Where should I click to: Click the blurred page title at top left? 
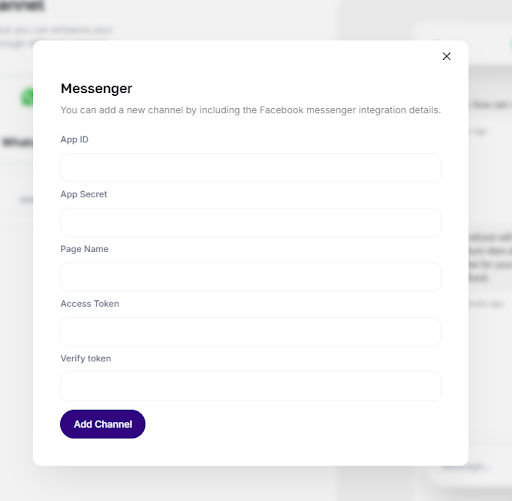(x=22, y=6)
